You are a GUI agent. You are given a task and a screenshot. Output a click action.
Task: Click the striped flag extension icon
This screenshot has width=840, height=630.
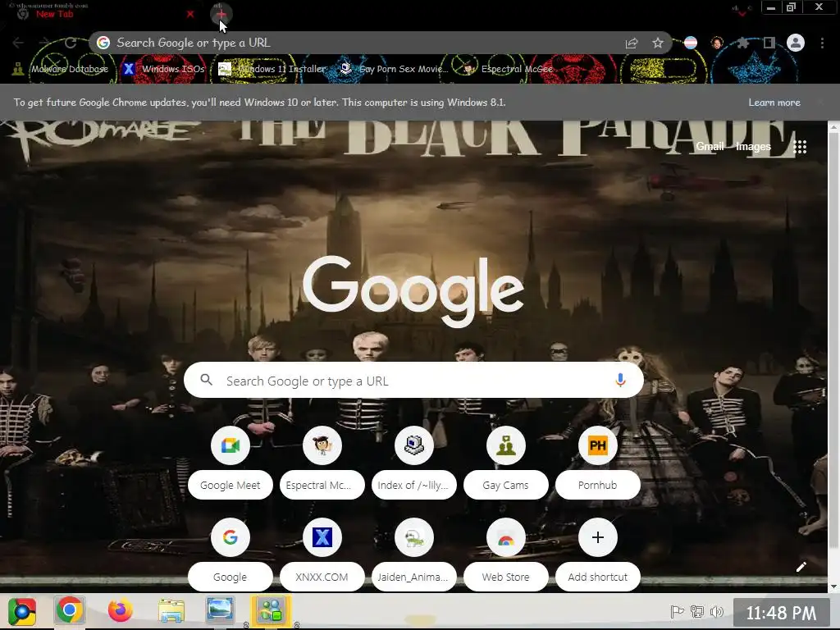pyautogui.click(x=691, y=43)
